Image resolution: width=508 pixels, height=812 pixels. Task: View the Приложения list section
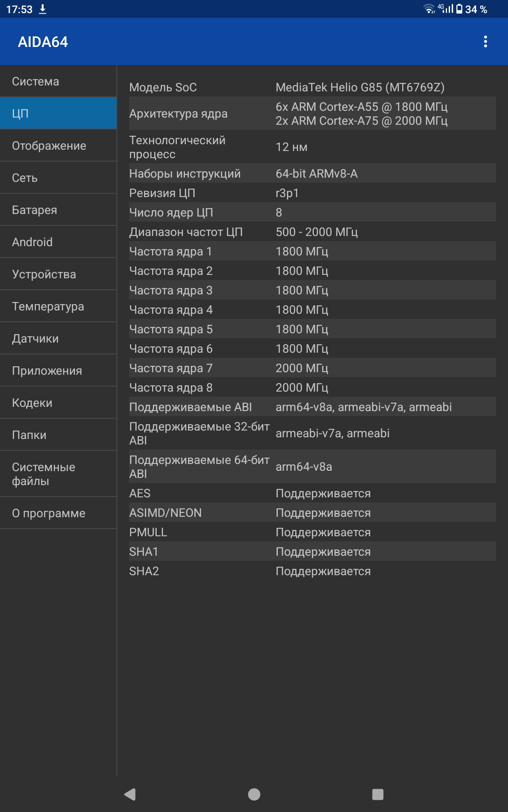[58, 370]
